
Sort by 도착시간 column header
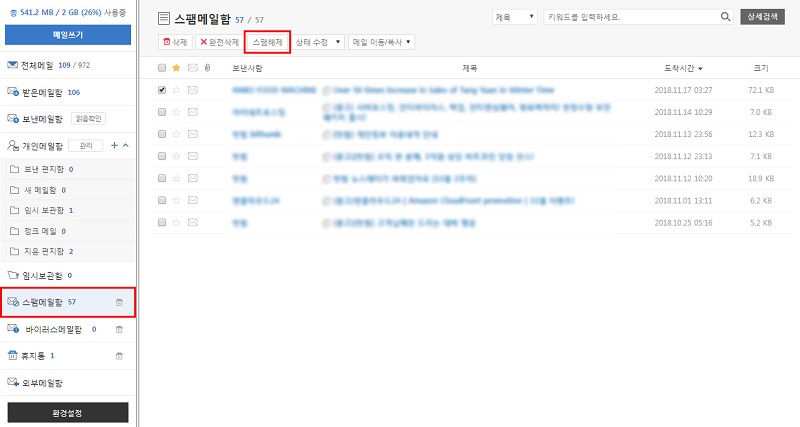(x=683, y=68)
